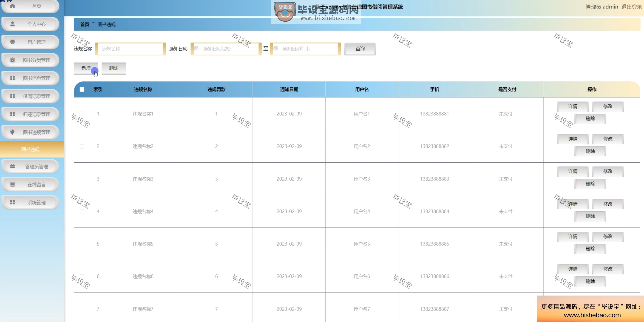Click 详情 for row 违规名称1
The image size is (644, 322).
[x=573, y=106]
